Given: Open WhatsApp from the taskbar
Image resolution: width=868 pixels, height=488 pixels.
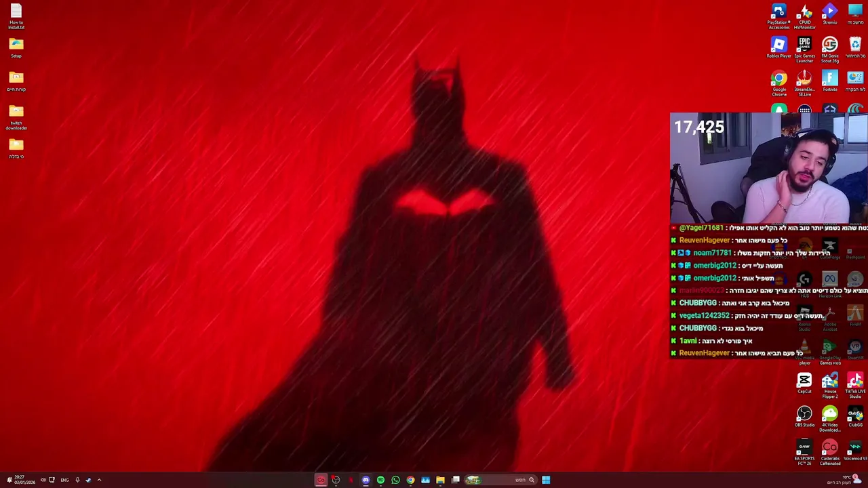Looking at the screenshot, I should [395, 480].
